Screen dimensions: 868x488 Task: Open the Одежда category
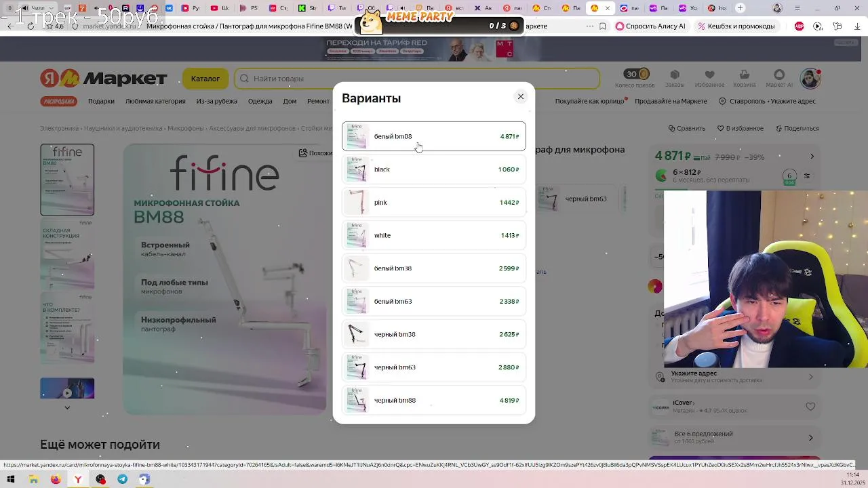260,101
